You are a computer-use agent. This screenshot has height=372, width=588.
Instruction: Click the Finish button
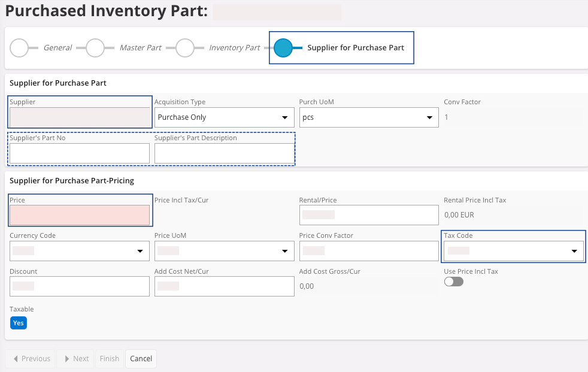point(110,359)
